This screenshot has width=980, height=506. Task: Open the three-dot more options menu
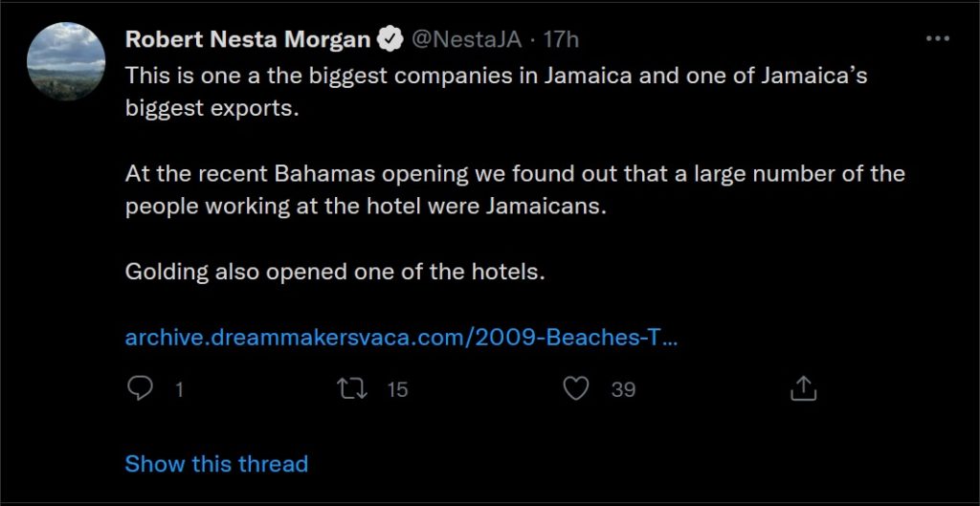938,40
